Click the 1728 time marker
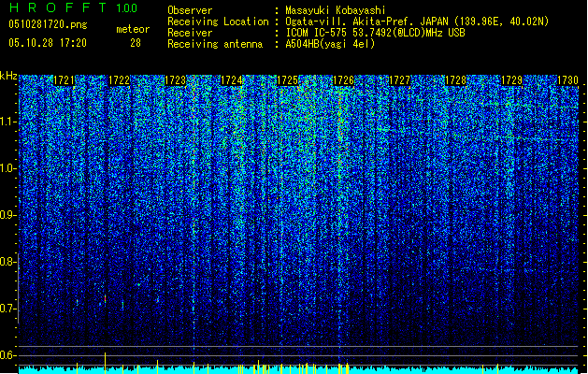 [x=455, y=80]
